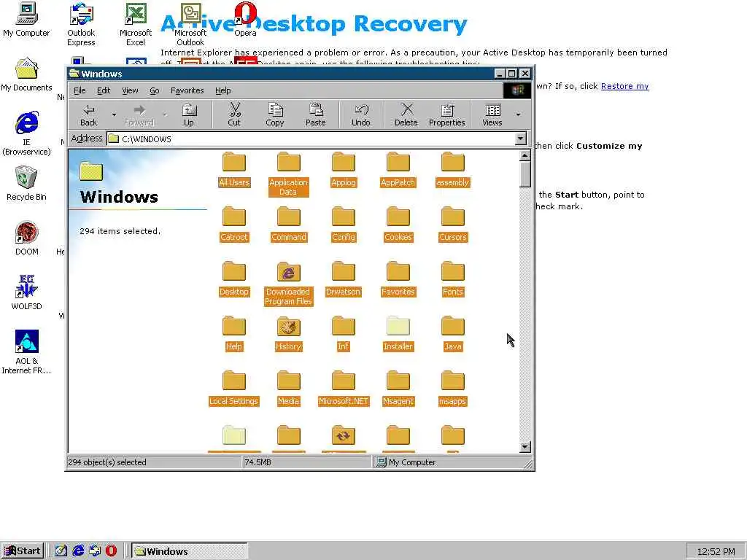The image size is (747, 560).
Task: Select the Msagent folder
Action: [x=398, y=388]
